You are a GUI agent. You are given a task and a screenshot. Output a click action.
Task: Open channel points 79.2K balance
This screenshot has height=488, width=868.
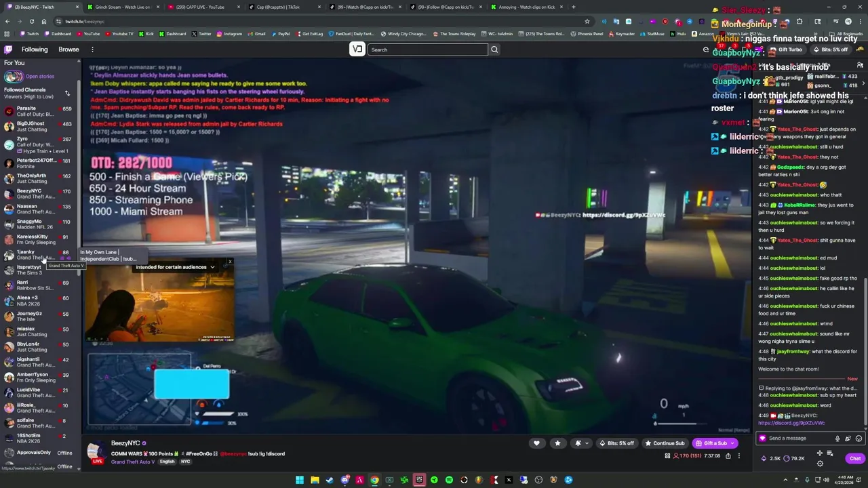[795, 459]
